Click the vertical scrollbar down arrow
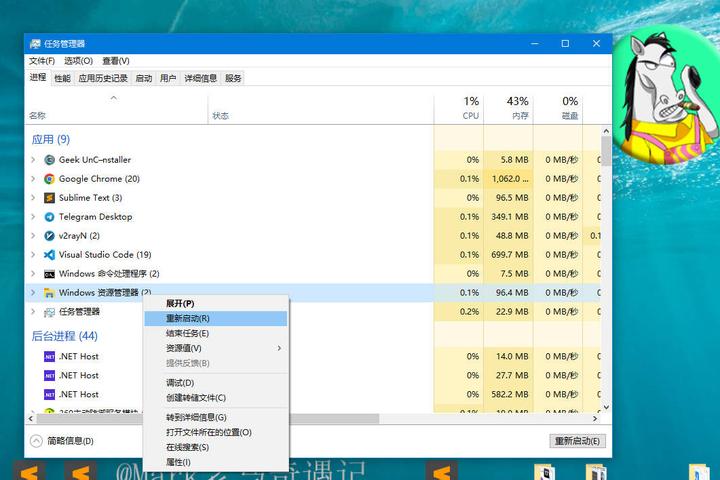The image size is (720, 480). 606,407
